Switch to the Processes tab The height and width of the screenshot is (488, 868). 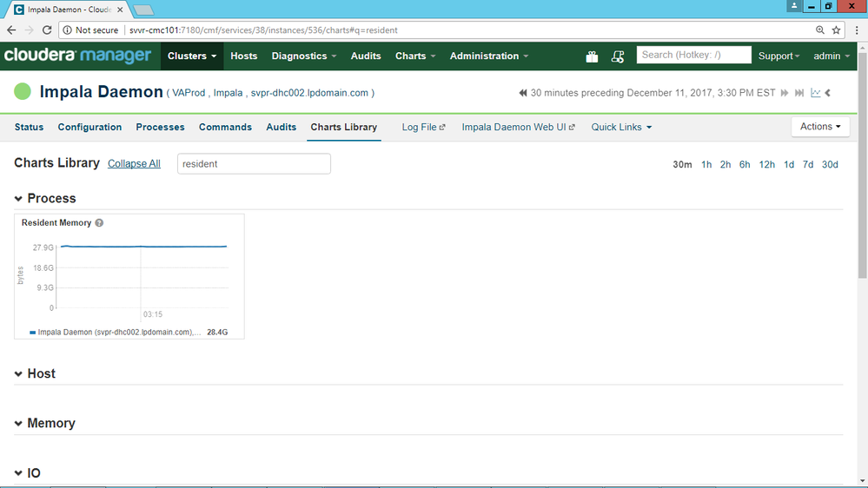click(160, 128)
